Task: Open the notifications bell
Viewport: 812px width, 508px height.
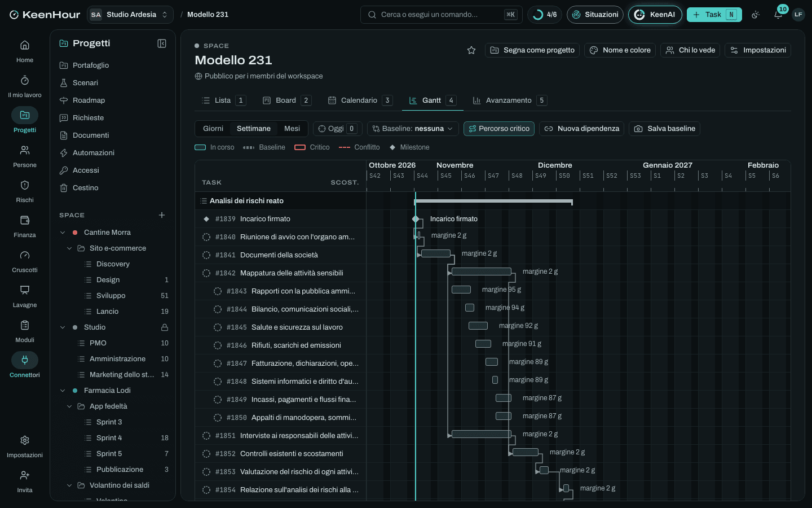Action: point(778,15)
